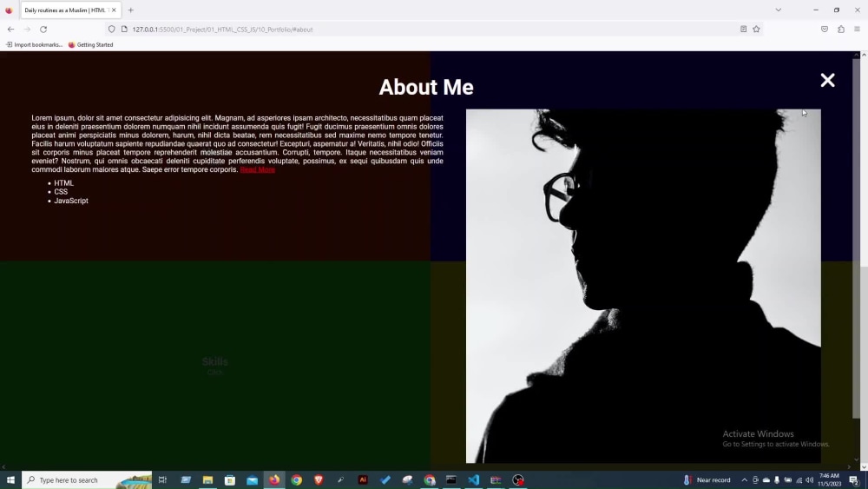Open a new browser tab
Viewport: 868px width, 489px height.
[x=131, y=10]
